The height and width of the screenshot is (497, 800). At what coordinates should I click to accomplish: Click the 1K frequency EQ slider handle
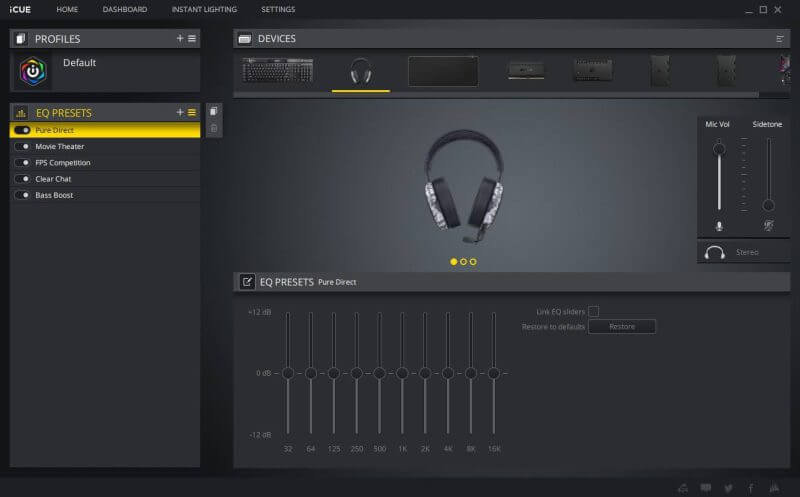(402, 373)
